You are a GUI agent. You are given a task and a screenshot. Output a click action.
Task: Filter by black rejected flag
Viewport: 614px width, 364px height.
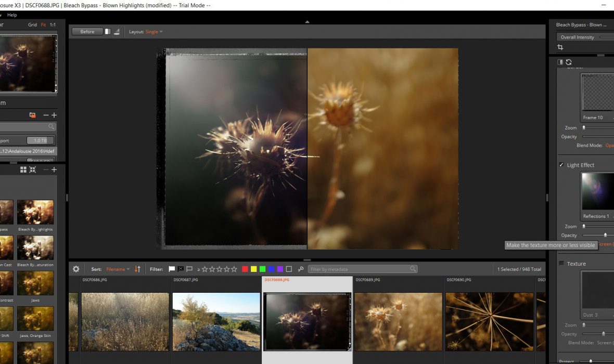[x=181, y=269]
